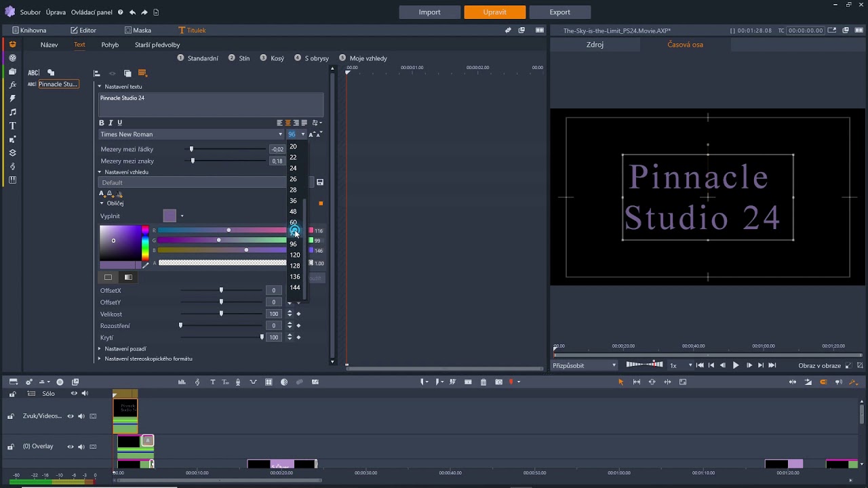Open the Soubor menu
Viewport: 868px width, 488px height.
click(31, 12)
